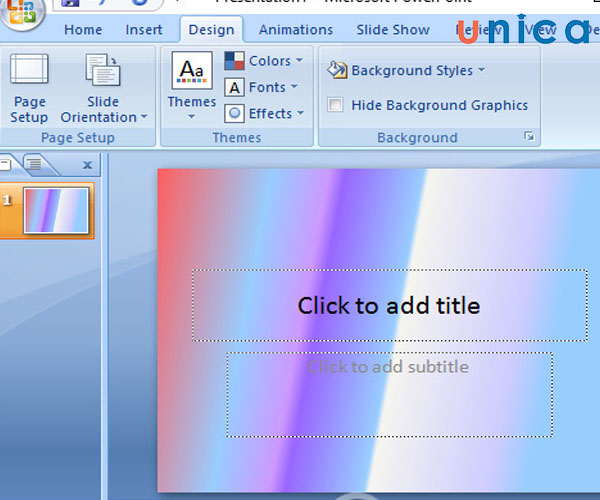The image size is (600, 500).
Task: Expand the Themes dropdown arrow
Action: [x=191, y=116]
